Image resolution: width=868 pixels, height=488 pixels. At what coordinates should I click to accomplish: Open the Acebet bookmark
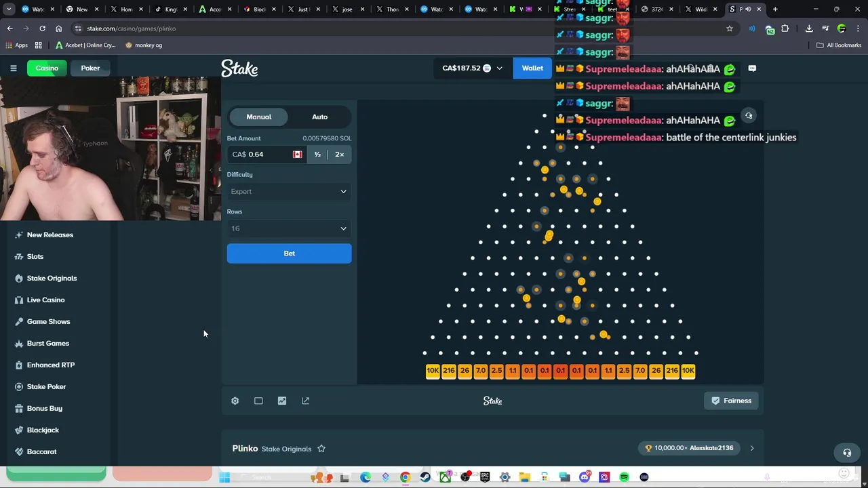pos(85,45)
